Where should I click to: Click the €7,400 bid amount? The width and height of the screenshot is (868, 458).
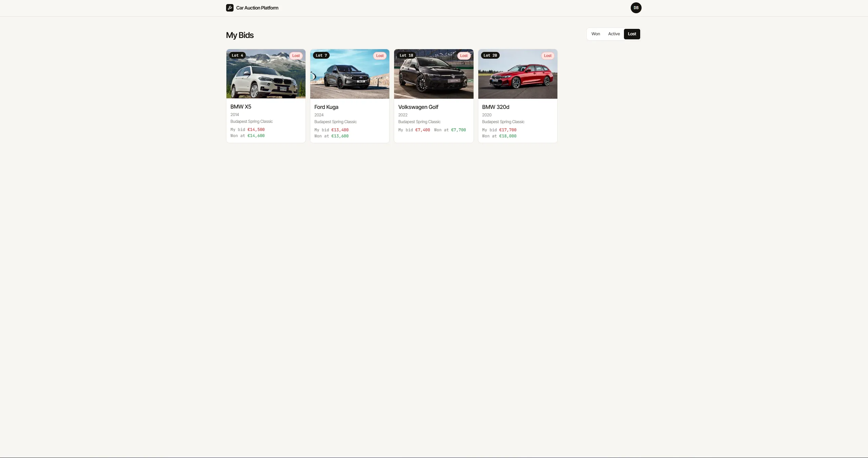click(423, 130)
